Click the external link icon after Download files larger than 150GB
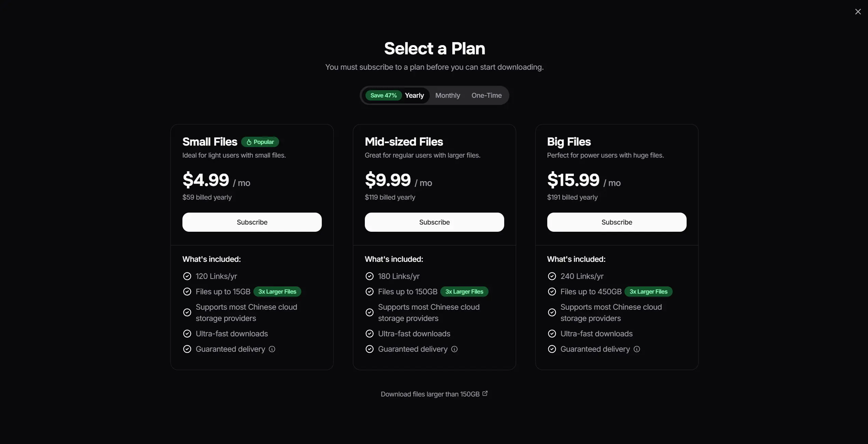 pyautogui.click(x=485, y=393)
